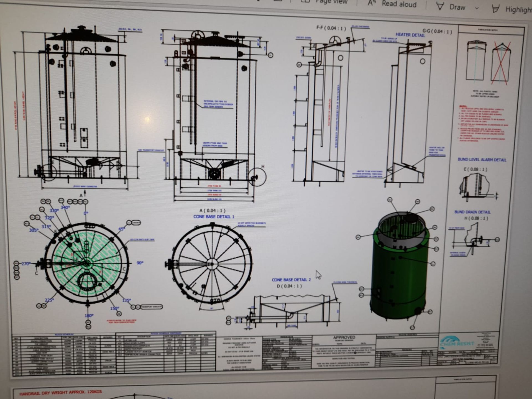This screenshot has width=532, height=399.
Task: Click the 135° angle label on plan view
Action: click(126, 300)
